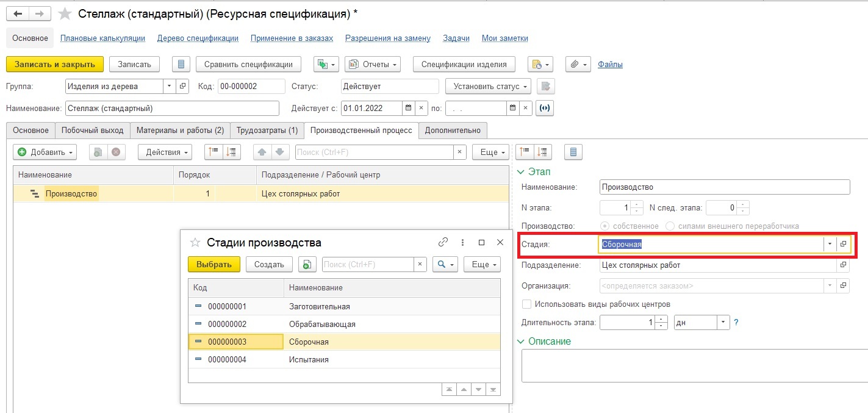Click collapse-groups icon above Этап panel
The image size is (868, 413).
(525, 152)
